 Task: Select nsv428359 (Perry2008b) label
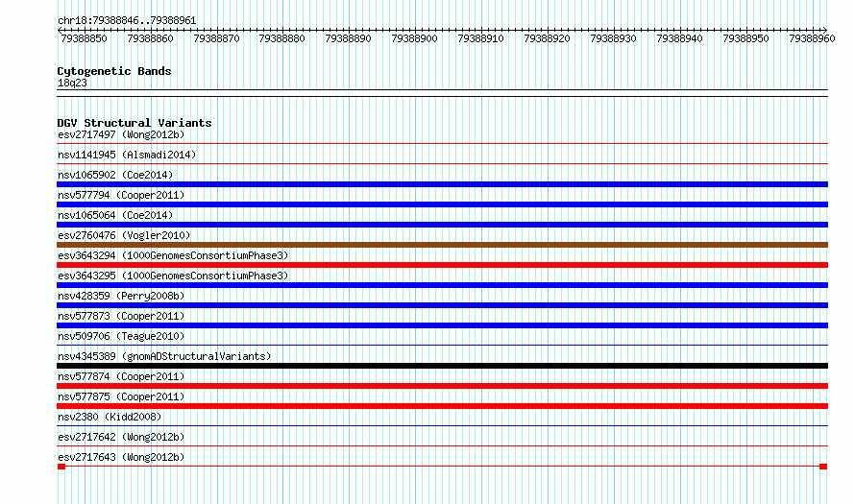(121, 296)
